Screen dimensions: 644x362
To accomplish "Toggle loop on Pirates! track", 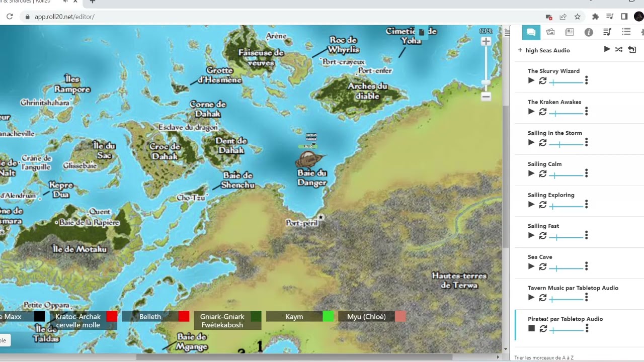I will (543, 329).
